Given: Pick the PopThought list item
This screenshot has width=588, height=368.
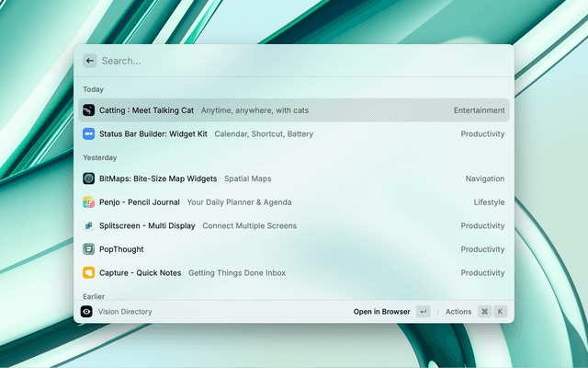Looking at the screenshot, I should point(294,249).
